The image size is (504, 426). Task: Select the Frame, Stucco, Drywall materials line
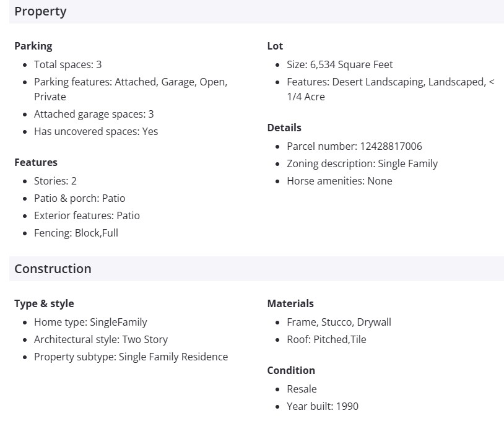coord(339,322)
